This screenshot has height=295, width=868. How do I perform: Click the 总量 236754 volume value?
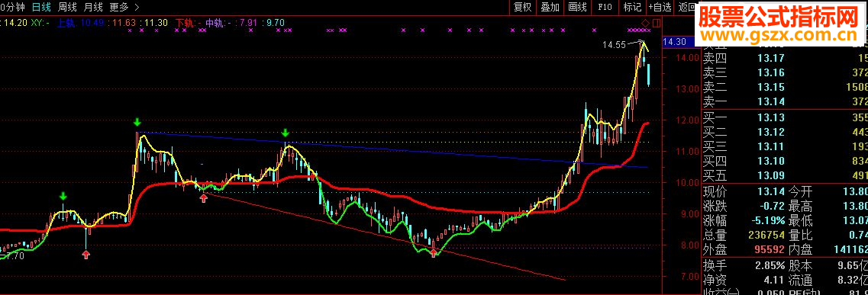(x=766, y=235)
